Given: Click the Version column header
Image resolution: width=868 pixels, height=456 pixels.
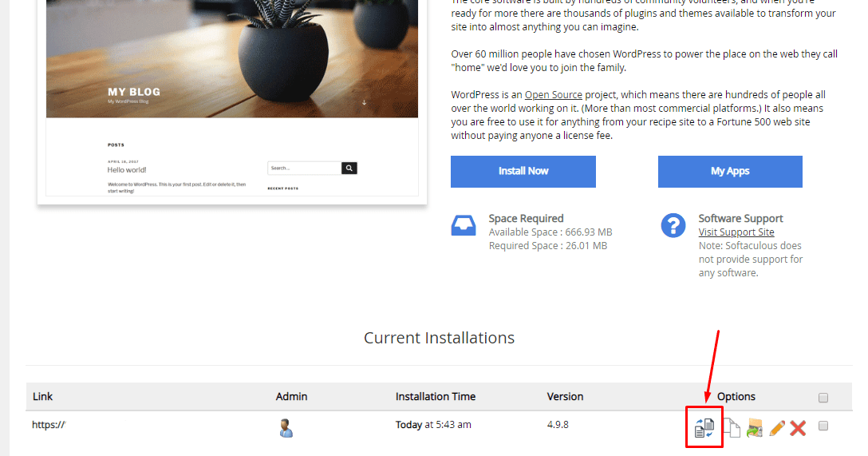Looking at the screenshot, I should click(x=565, y=396).
